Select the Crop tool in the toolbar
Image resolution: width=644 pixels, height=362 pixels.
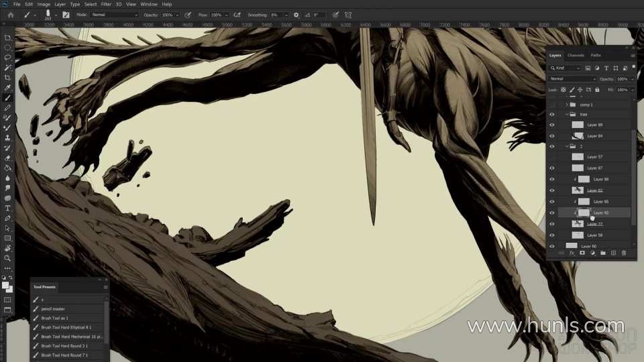click(x=8, y=78)
